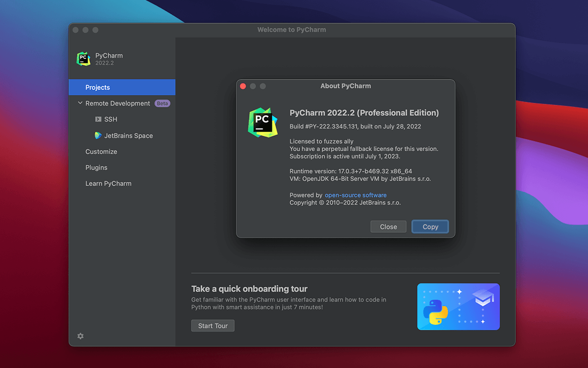The image size is (588, 368).
Task: Click 'Subscription is active until July 1, 2023' text
Action: pyautogui.click(x=345, y=157)
